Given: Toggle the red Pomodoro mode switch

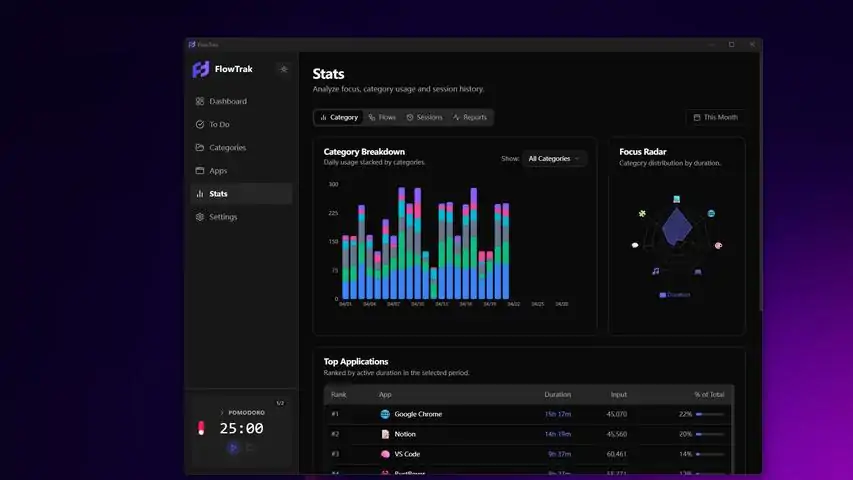Looking at the screenshot, I should pyautogui.click(x=201, y=428).
